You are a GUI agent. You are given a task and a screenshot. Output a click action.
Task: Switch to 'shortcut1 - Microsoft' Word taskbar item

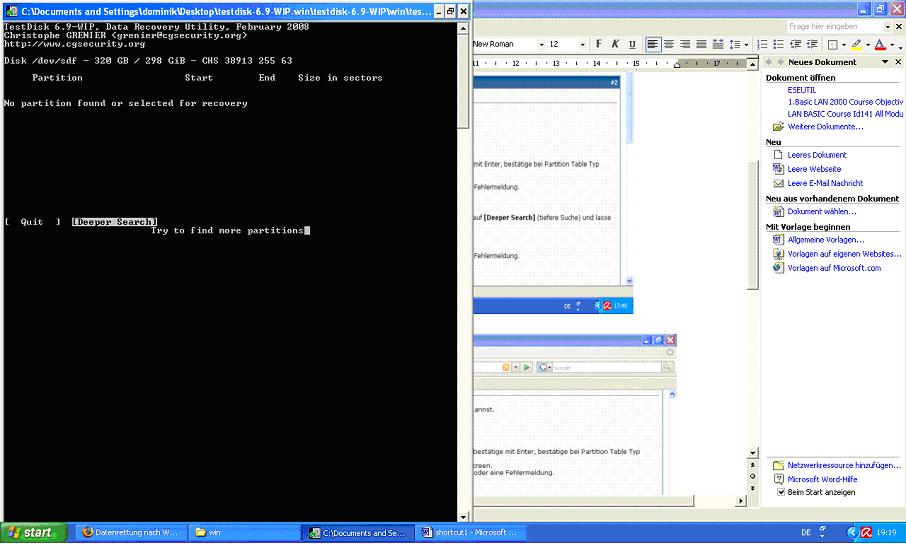tap(470, 532)
